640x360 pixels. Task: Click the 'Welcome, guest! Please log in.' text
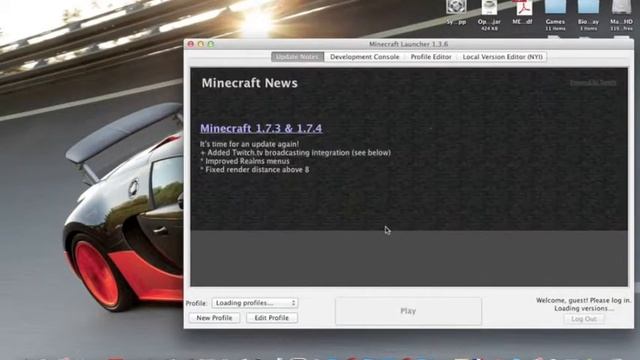tap(583, 300)
